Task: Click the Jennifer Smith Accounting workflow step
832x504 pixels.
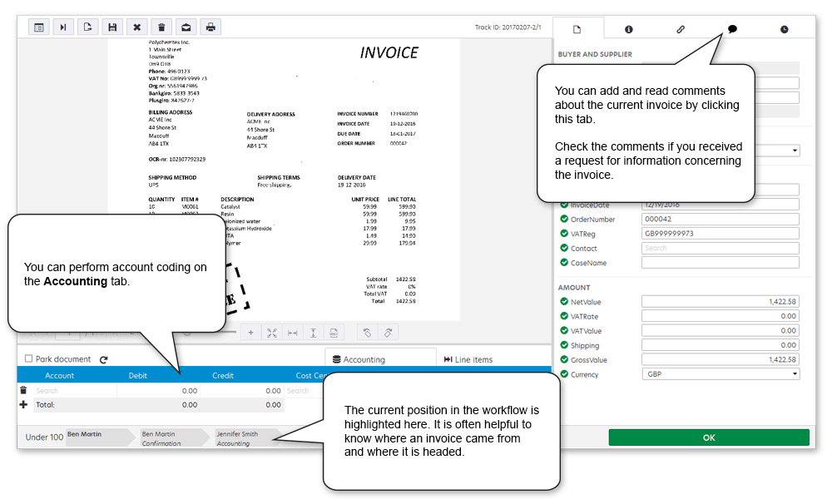Action: point(241,438)
